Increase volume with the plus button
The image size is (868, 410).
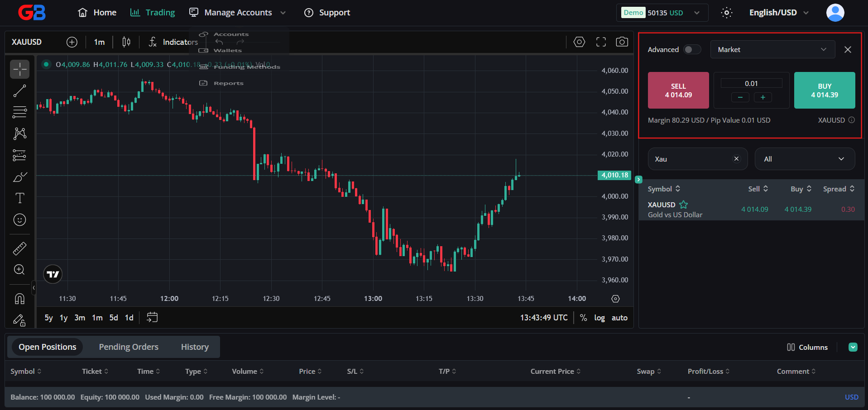(x=763, y=97)
